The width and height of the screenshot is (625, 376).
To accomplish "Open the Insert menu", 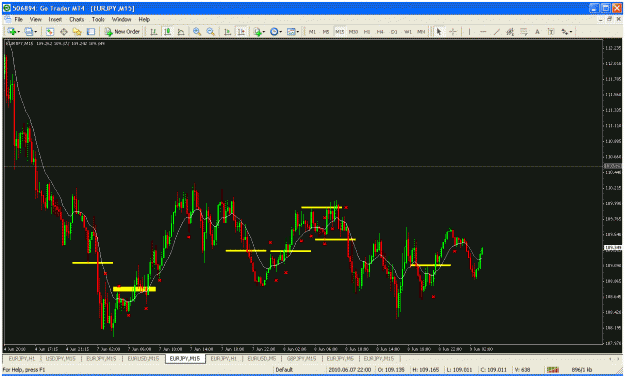I will click(55, 19).
